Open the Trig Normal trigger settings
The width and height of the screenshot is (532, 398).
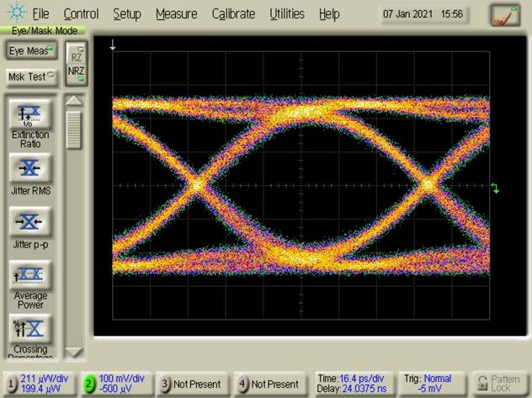point(432,384)
